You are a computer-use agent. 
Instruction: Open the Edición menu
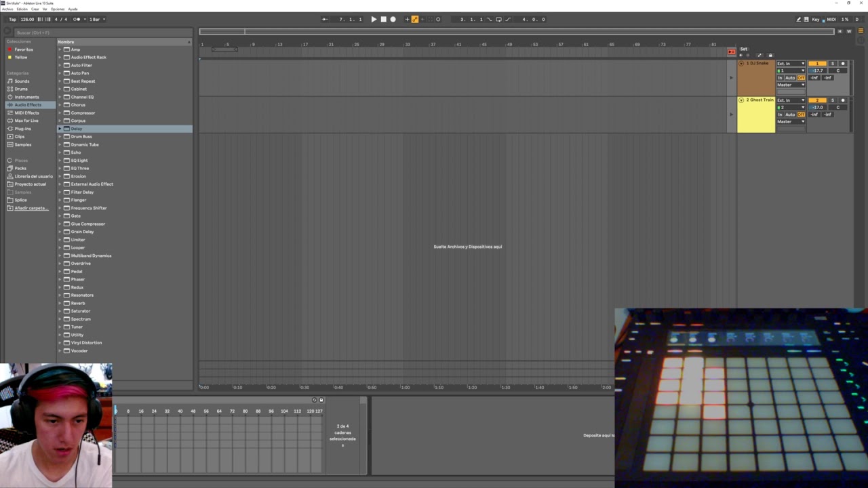pos(22,9)
